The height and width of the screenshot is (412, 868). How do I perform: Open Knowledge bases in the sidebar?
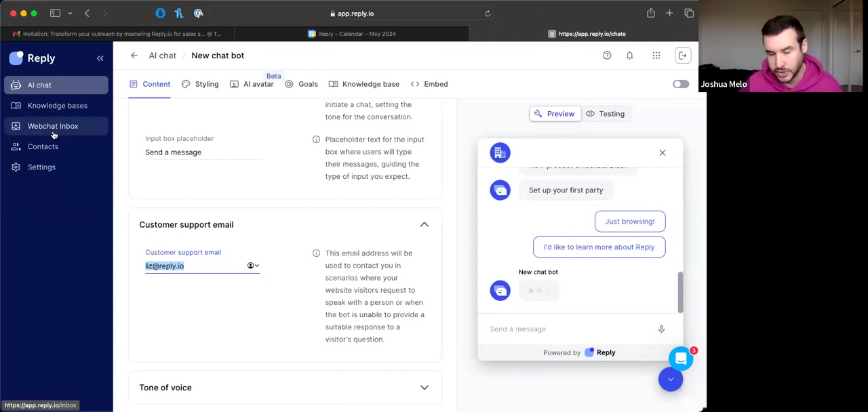(x=56, y=106)
